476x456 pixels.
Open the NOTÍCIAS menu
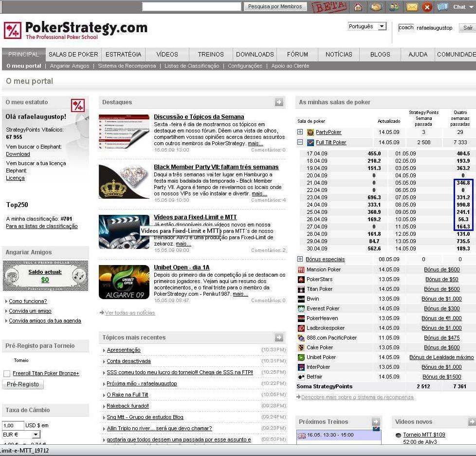339,55
